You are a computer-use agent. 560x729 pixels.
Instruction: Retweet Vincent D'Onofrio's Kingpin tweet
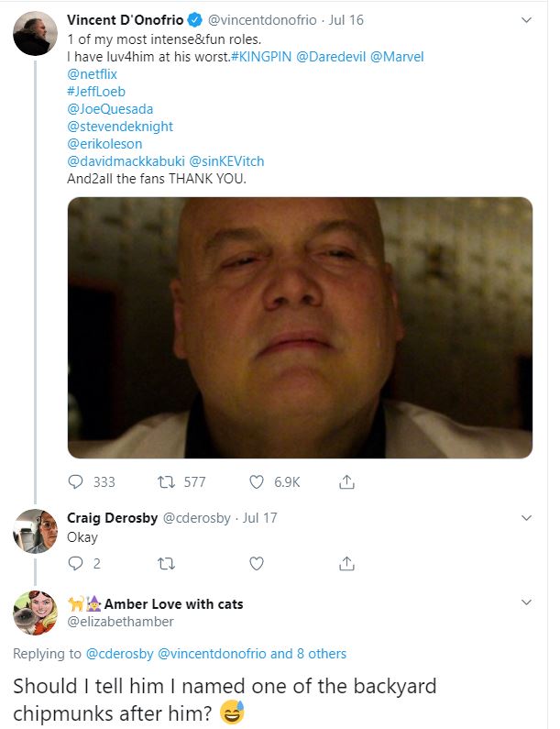(168, 481)
